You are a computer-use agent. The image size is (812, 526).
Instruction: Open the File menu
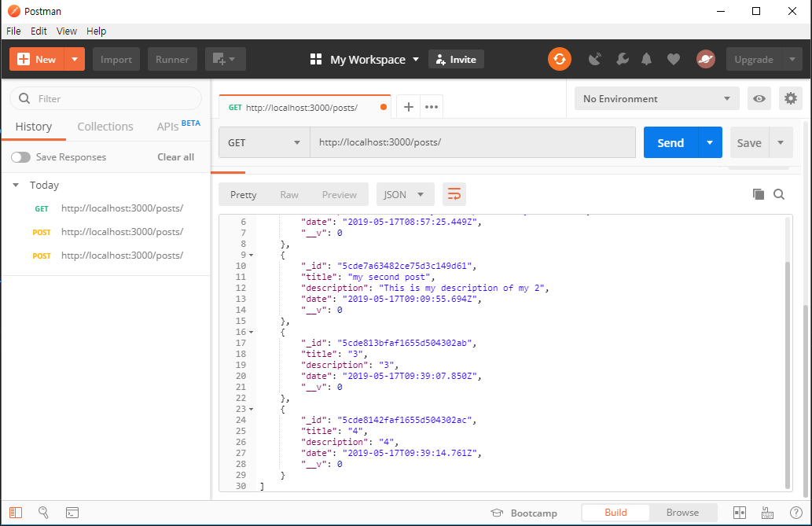pos(13,31)
